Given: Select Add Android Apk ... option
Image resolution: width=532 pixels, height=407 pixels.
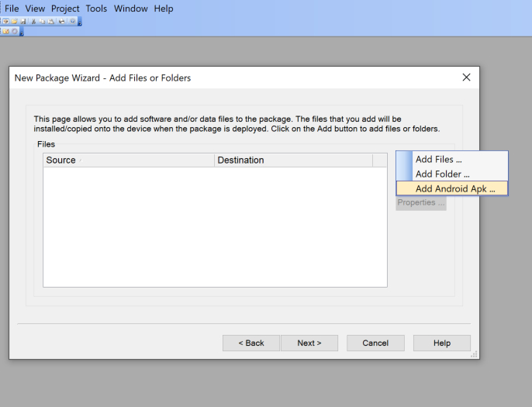Looking at the screenshot, I should click(452, 188).
